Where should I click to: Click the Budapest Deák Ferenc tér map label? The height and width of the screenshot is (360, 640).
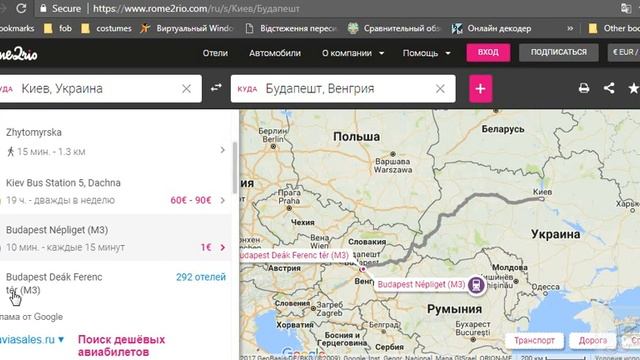(294, 255)
